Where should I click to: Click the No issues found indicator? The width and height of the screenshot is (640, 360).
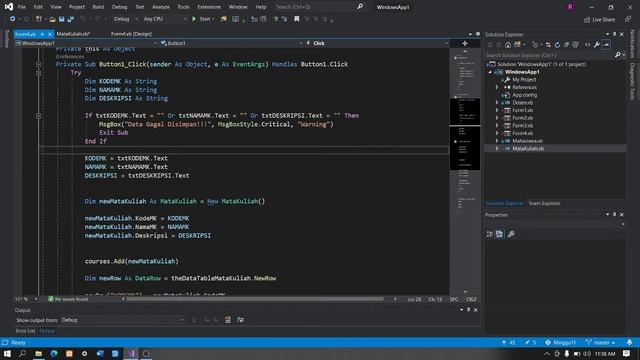68,299
